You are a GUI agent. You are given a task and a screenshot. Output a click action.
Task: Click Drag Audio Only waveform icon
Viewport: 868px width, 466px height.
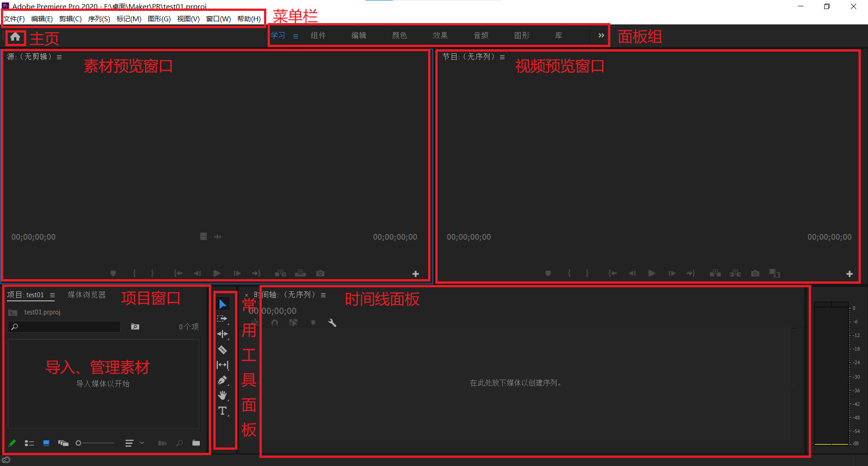point(218,237)
